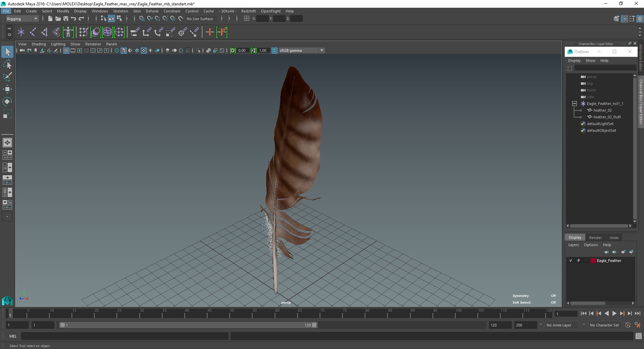This screenshot has height=349, width=644.
Task: Activate the Scale tool
Action: (7, 114)
